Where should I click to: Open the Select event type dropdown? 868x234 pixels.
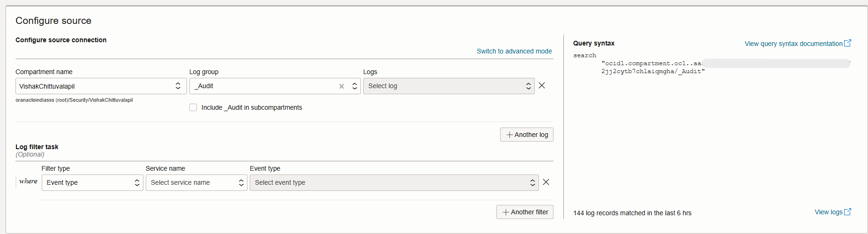(394, 183)
